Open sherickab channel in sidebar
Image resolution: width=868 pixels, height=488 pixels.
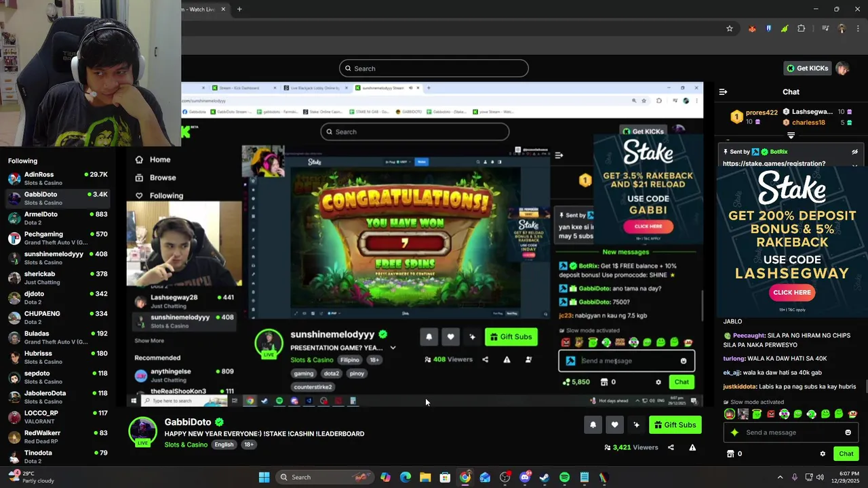[58, 278]
